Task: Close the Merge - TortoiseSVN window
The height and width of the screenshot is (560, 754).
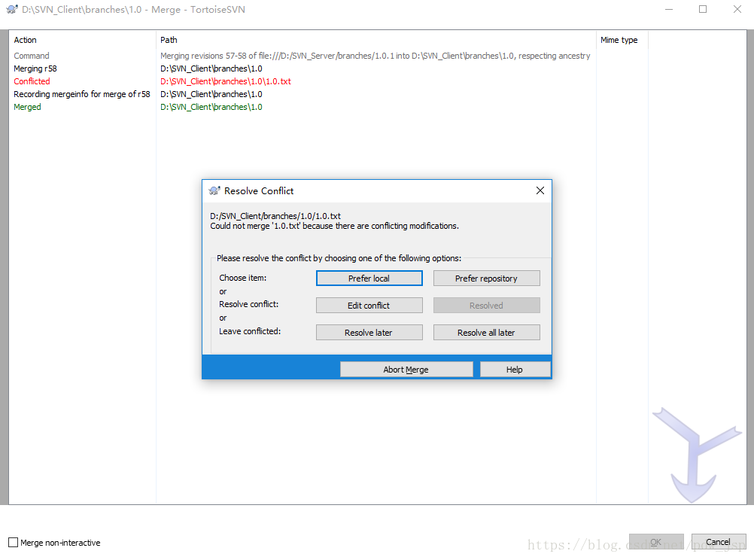Action: (x=737, y=9)
